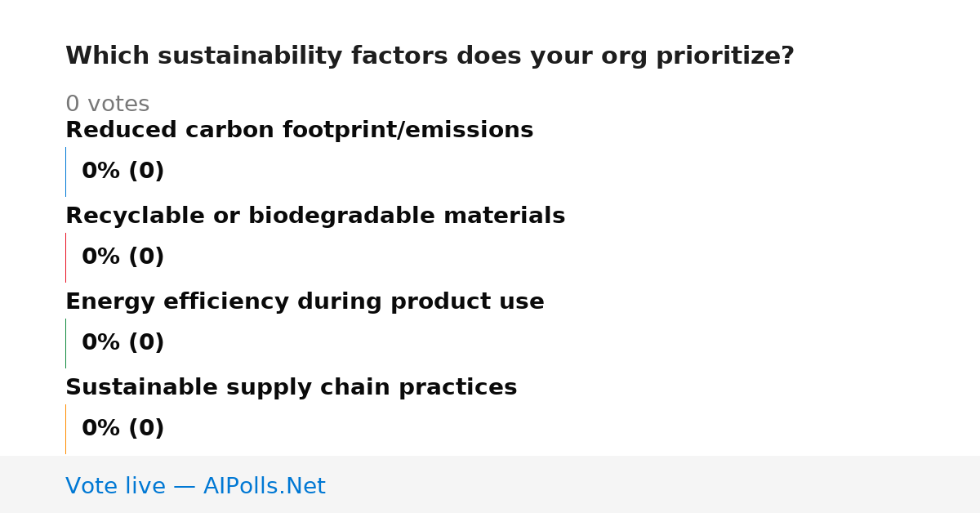Click 0% (0) under Reduced carbon footprint
The width and height of the screenshot is (980, 513).
[122, 172]
